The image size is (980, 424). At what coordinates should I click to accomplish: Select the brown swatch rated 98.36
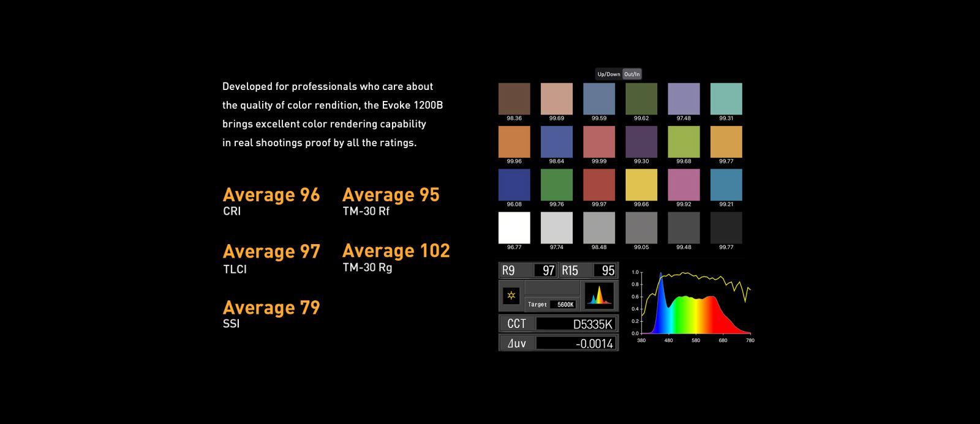(514, 99)
